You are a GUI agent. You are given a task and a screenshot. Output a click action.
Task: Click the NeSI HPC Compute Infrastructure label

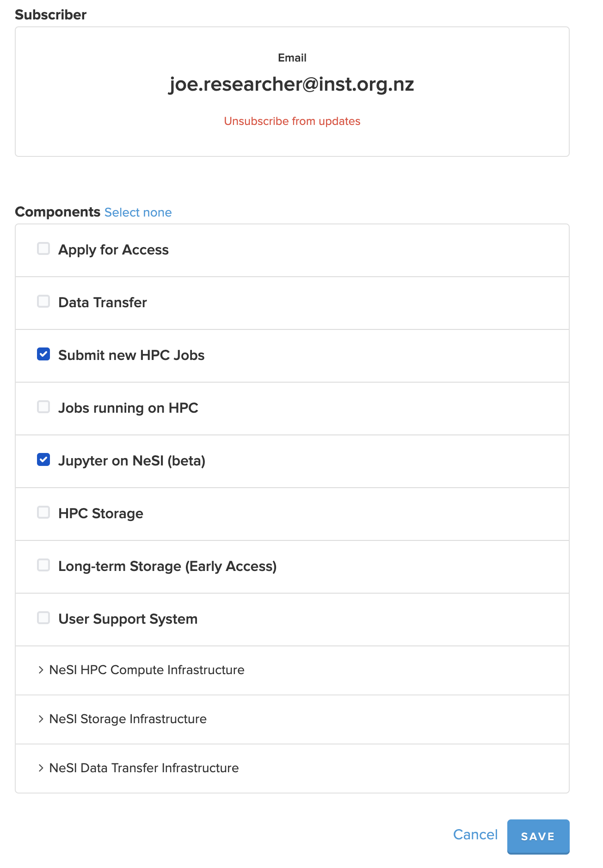click(147, 670)
